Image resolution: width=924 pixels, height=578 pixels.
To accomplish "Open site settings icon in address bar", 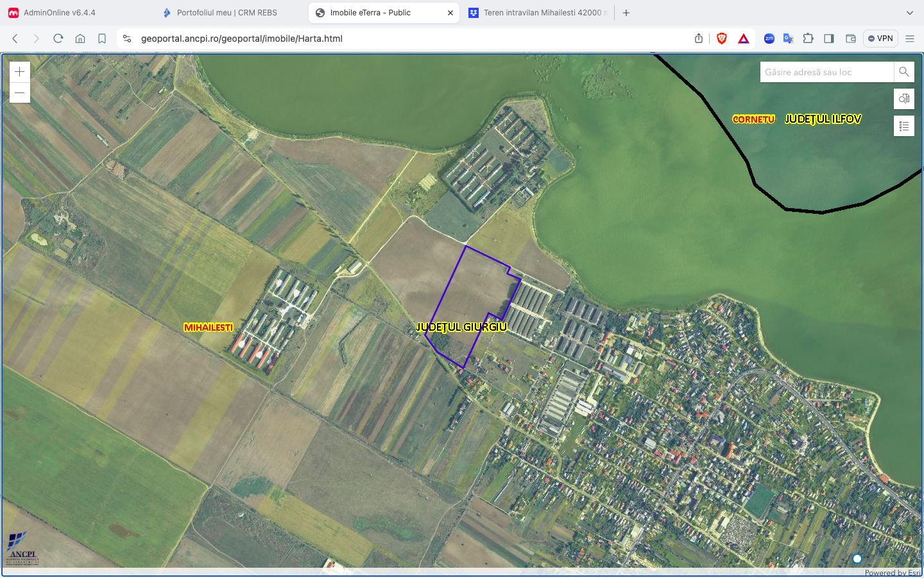I will [x=127, y=39].
